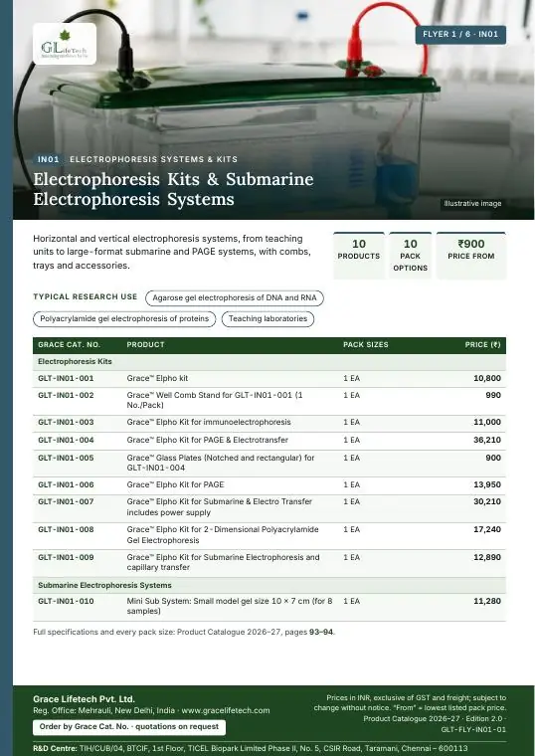535x756 pixels.
Task: Click catalog number GLT-IN01-008
Action: point(66,530)
